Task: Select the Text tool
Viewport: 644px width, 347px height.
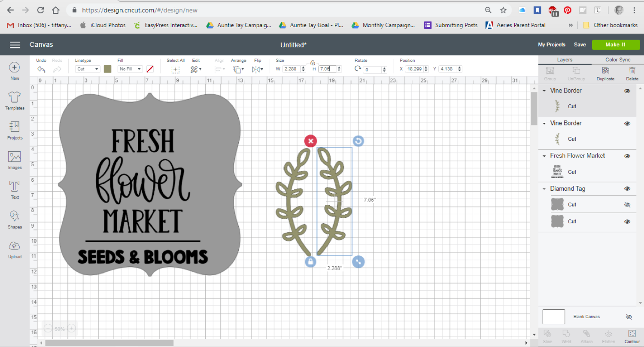Action: 15,189
